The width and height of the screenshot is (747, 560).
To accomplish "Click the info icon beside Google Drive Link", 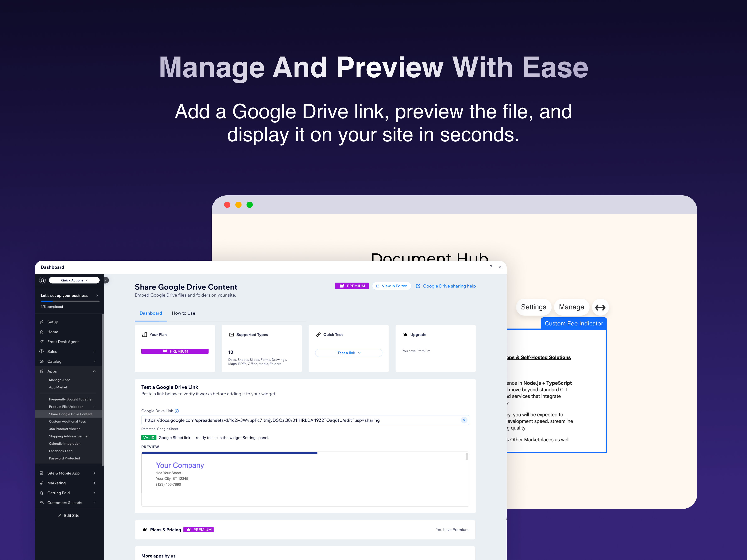I will (177, 411).
